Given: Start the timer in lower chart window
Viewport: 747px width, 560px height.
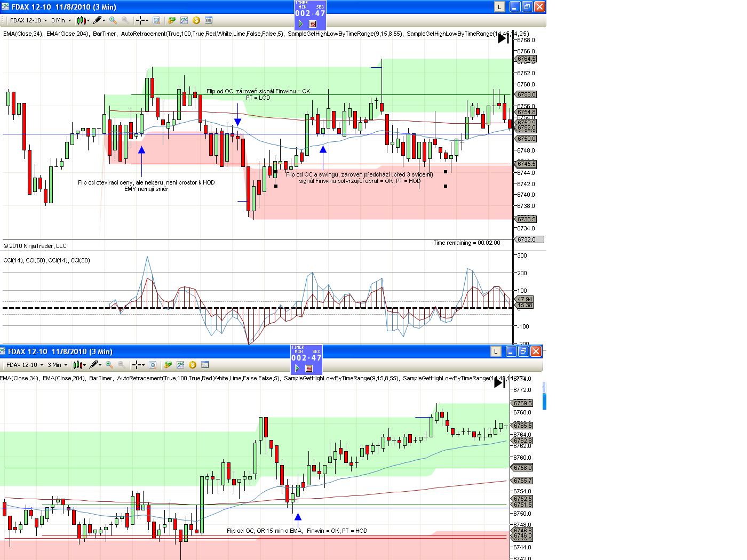Looking at the screenshot, I should (297, 368).
